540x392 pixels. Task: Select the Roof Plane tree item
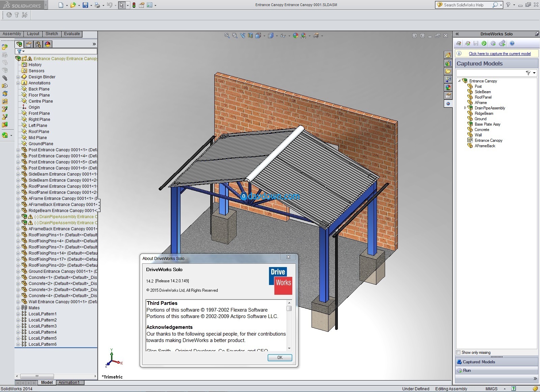39,132
